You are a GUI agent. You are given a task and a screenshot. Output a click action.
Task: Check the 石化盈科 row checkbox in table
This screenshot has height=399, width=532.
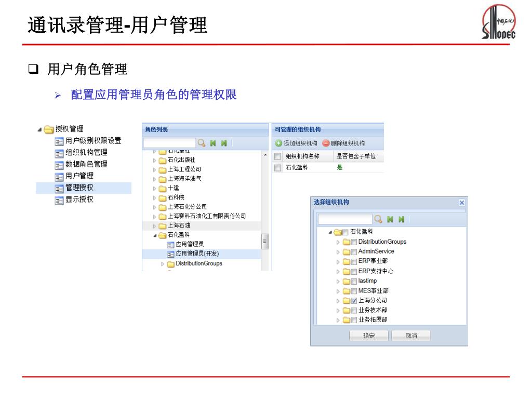pos(277,168)
